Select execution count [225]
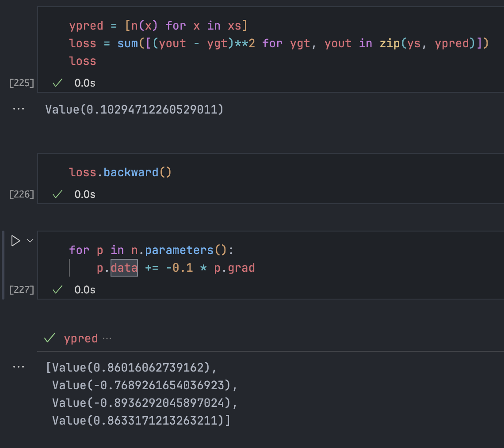Image resolution: width=504 pixels, height=448 pixels. pos(22,83)
